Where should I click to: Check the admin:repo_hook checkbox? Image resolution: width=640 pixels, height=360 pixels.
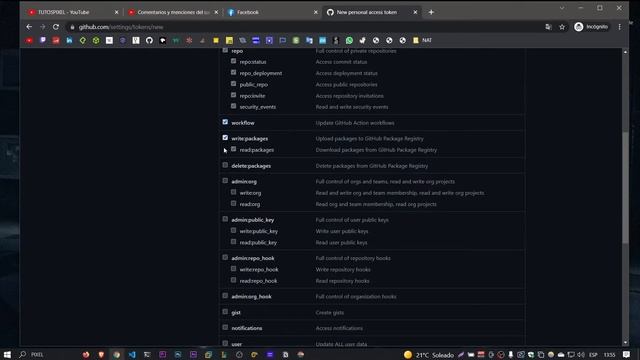point(225,258)
